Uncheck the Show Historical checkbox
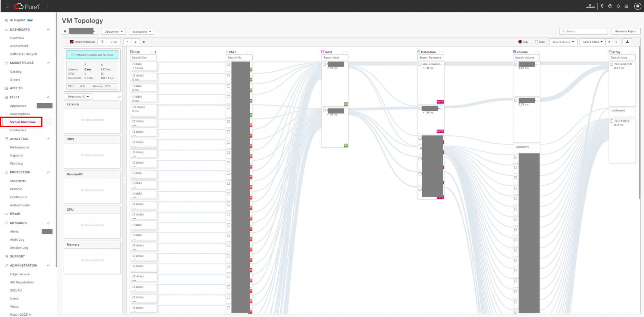The width and height of the screenshot is (644, 317). pyautogui.click(x=71, y=42)
